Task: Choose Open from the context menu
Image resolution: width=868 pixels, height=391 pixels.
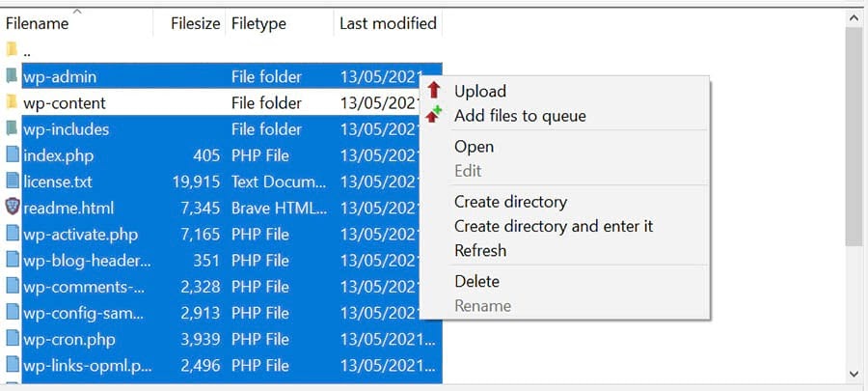Action: 474,147
